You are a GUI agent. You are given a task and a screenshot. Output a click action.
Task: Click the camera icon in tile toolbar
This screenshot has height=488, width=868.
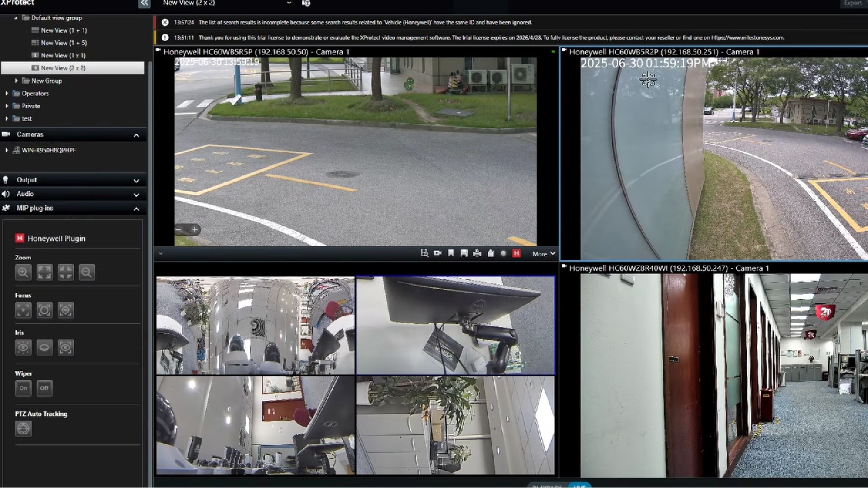pyautogui.click(x=438, y=253)
